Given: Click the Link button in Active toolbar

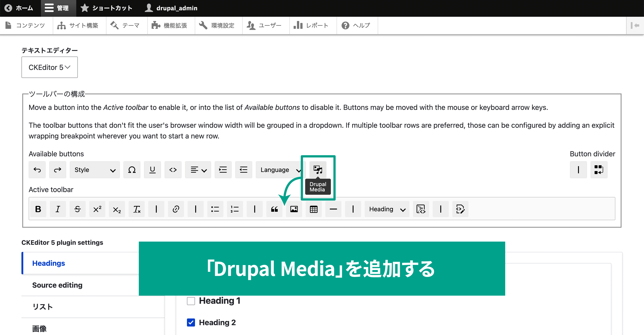Looking at the screenshot, I should (176, 209).
